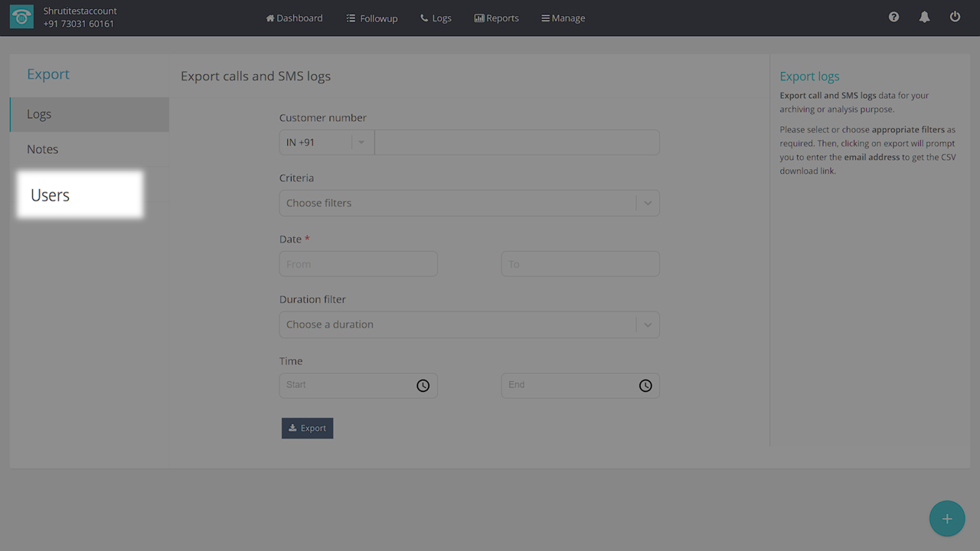Click the customer number input field

tap(517, 142)
